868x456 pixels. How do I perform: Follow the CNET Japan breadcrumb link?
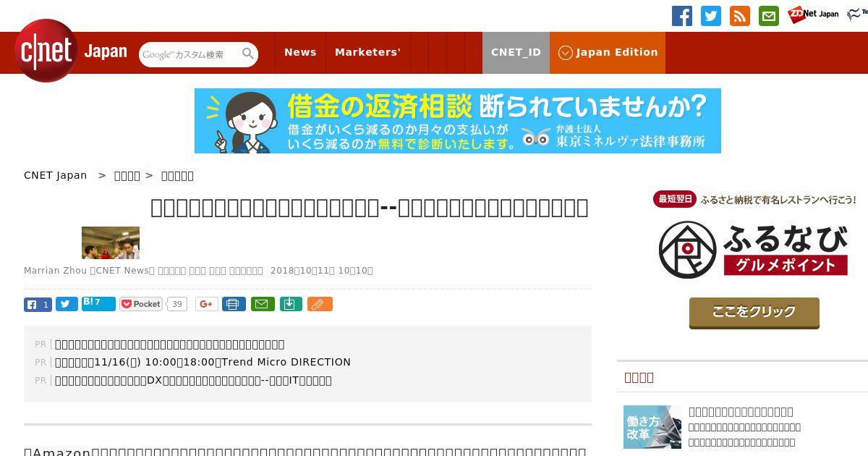coord(56,175)
